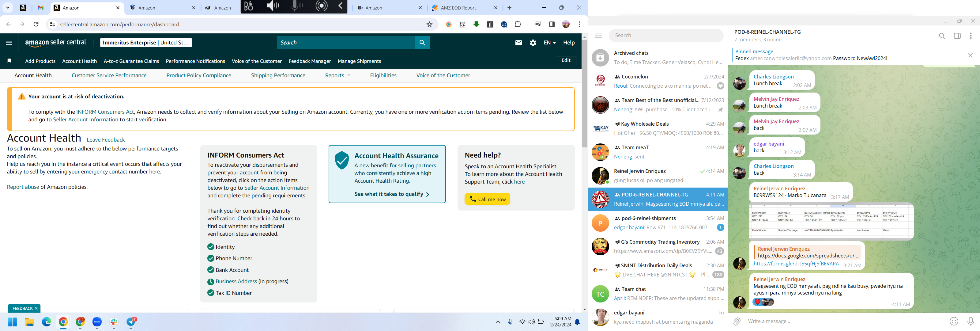Attach a file in the Telegram chat

point(737,321)
